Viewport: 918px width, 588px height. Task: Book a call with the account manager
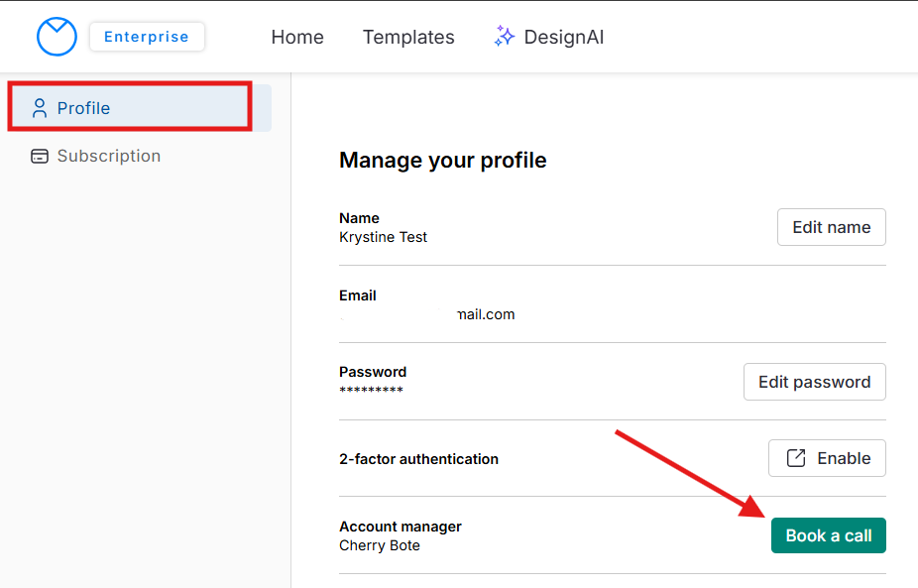pyautogui.click(x=828, y=535)
